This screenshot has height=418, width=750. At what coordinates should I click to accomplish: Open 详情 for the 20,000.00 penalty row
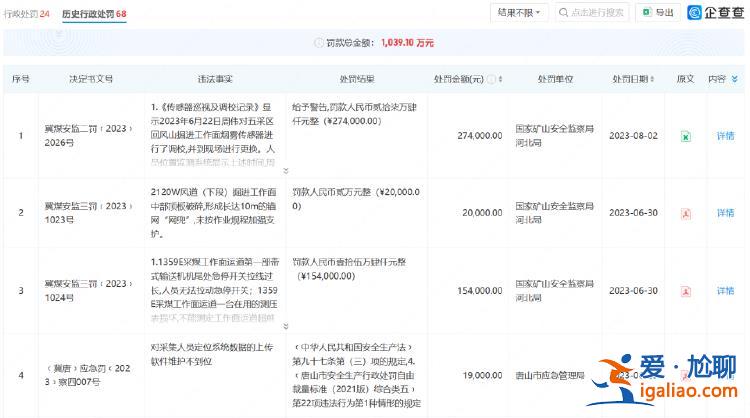(x=725, y=213)
